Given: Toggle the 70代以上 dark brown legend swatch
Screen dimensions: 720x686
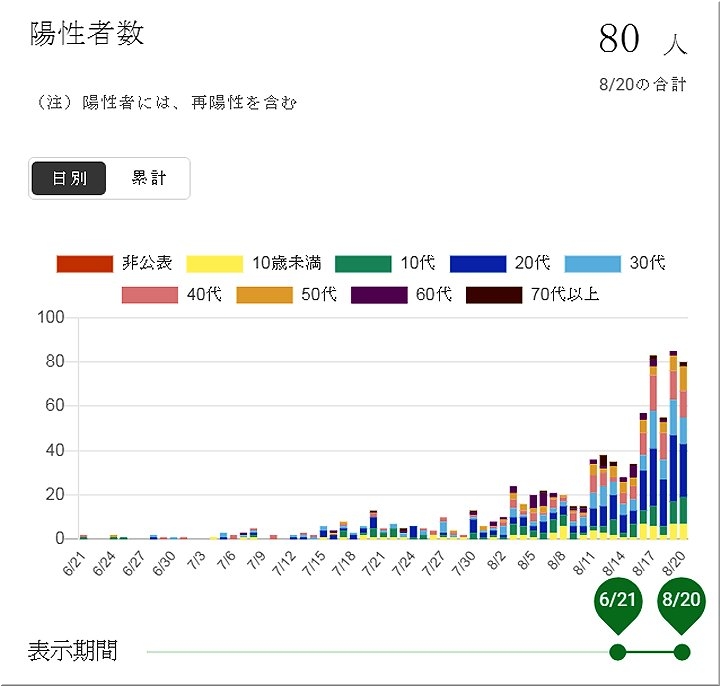Looking at the screenshot, I should click(493, 294).
